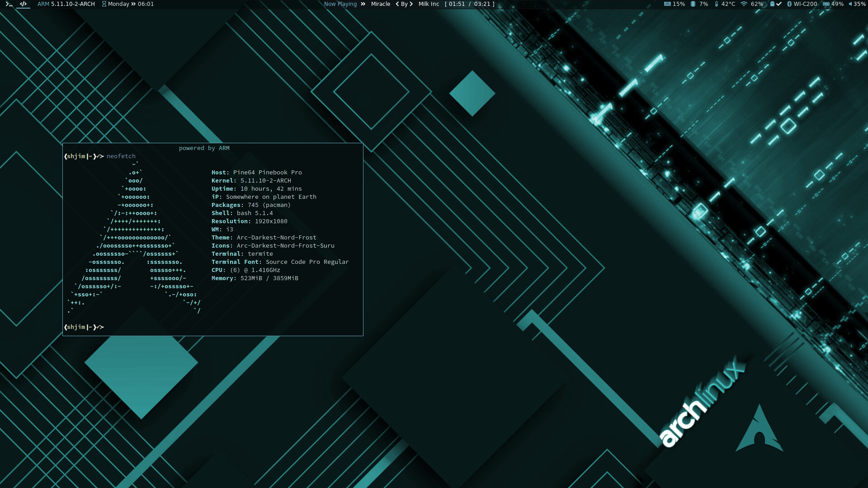Click the song title Miracle
Image resolution: width=868 pixels, height=488 pixels.
(x=381, y=4)
